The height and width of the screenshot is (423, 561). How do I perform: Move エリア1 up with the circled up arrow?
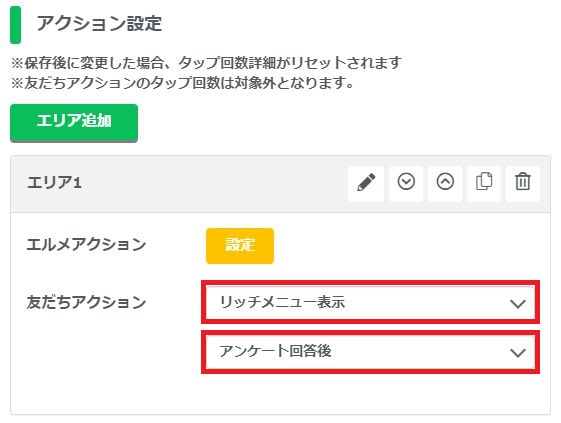tap(445, 183)
